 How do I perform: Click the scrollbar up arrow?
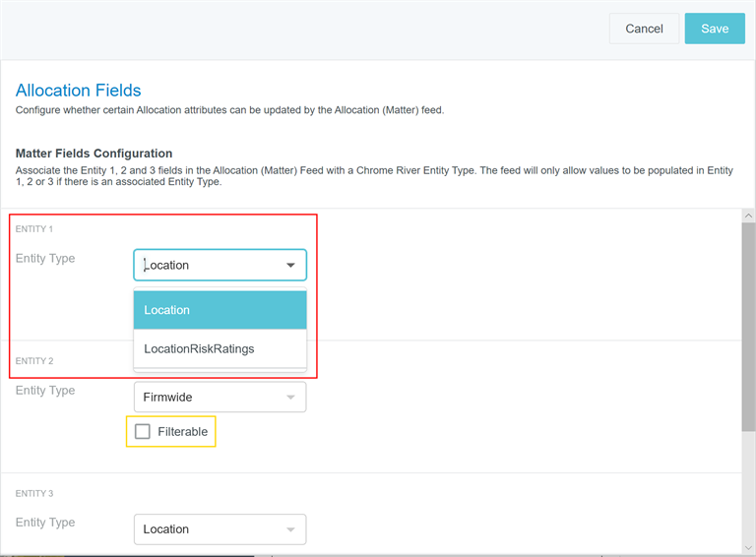[x=748, y=216]
